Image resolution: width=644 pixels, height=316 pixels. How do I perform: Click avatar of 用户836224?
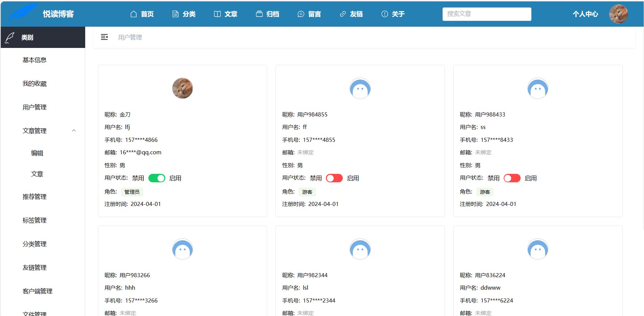click(x=538, y=249)
